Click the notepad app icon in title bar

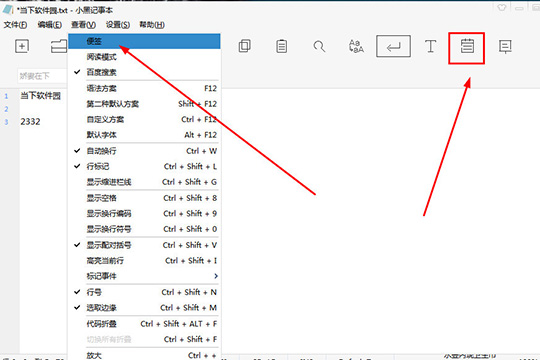8,10
